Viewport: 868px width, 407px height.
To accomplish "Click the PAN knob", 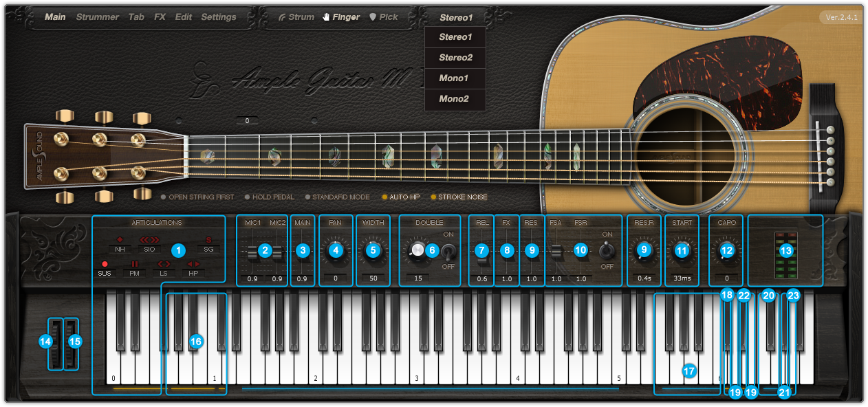I will (336, 251).
